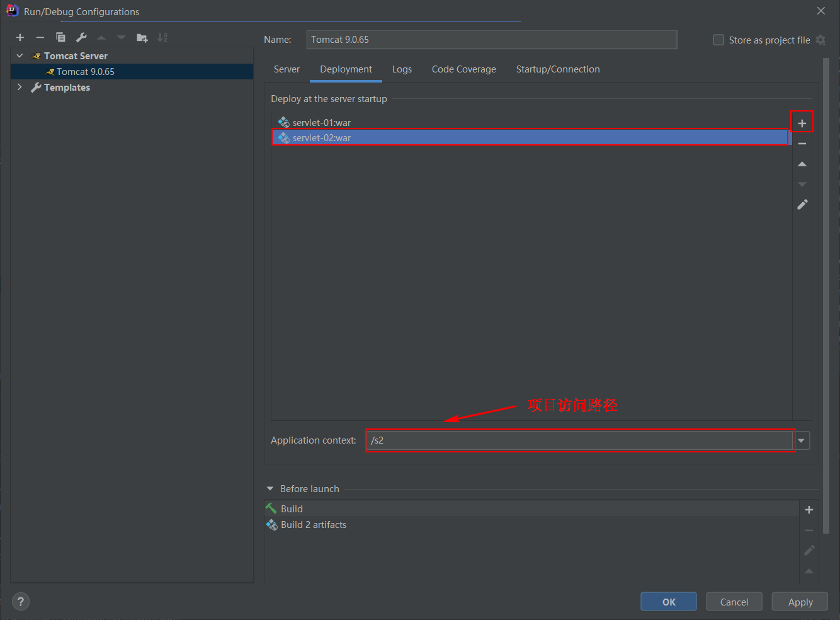
Task: Go to Code Coverage tab
Action: point(463,69)
